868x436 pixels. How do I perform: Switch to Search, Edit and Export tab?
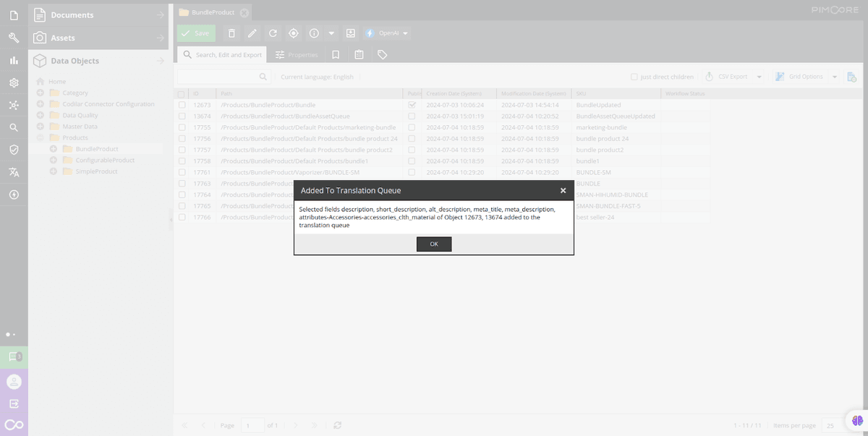[x=222, y=54]
